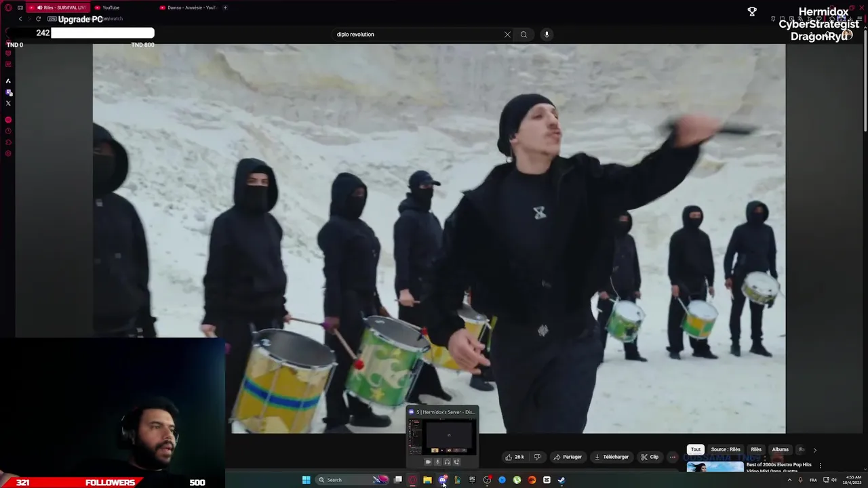The height and width of the screenshot is (488, 868).
Task: Disconnect call in Discord preview toolbar
Action: [456, 462]
